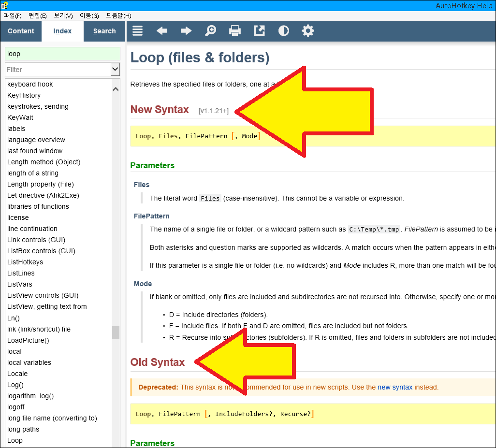The height and width of the screenshot is (448, 496).
Task: Print the page with printer icon
Action: [235, 30]
